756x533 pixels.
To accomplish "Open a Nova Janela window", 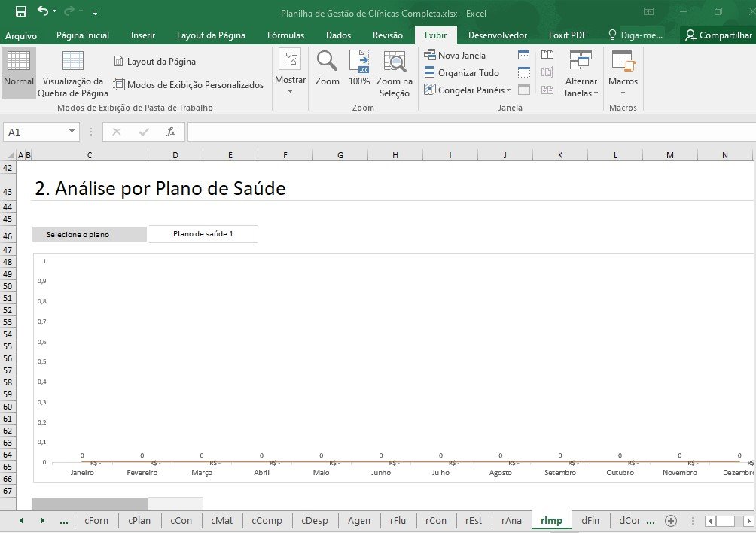I will 455,55.
